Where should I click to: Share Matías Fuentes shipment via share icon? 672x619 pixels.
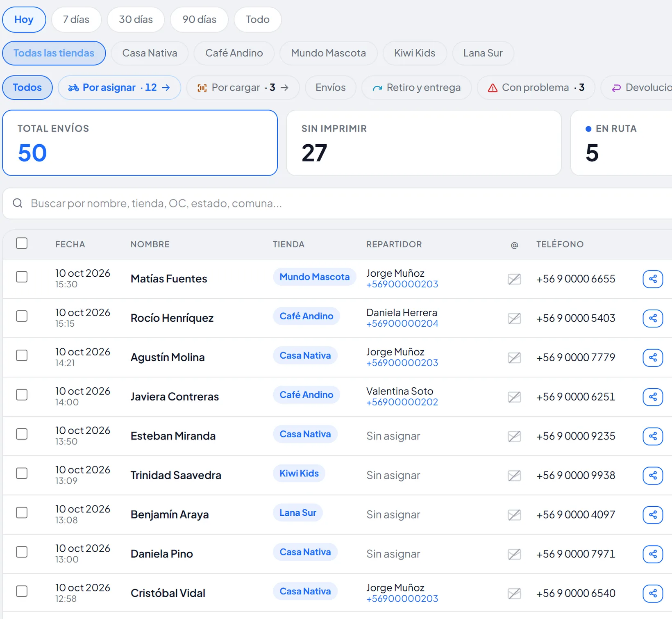pyautogui.click(x=653, y=279)
